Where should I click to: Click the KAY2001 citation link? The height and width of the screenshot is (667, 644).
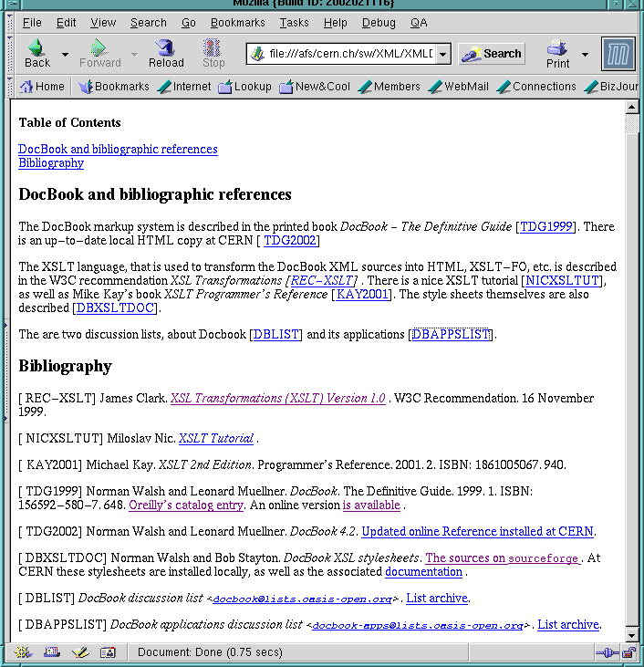(x=362, y=295)
